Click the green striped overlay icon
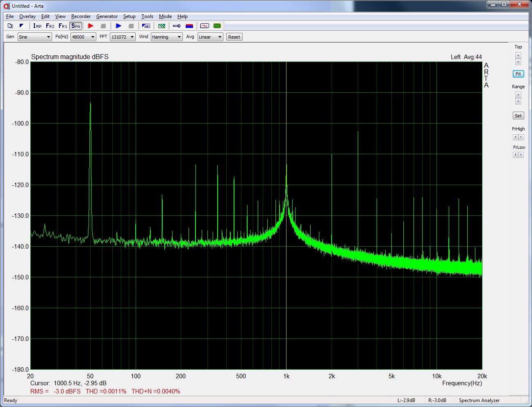 [162, 26]
